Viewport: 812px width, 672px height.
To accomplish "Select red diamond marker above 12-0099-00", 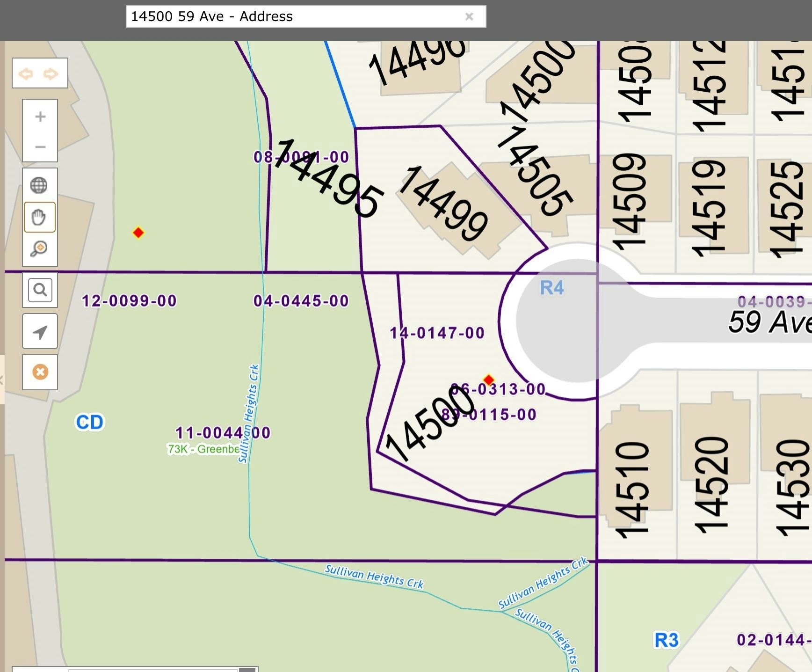I will 138,233.
